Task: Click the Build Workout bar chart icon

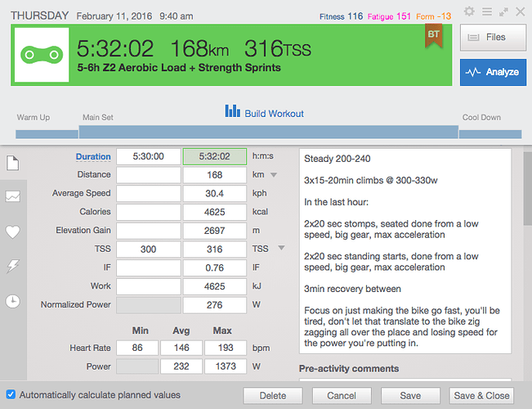Action: (x=232, y=110)
